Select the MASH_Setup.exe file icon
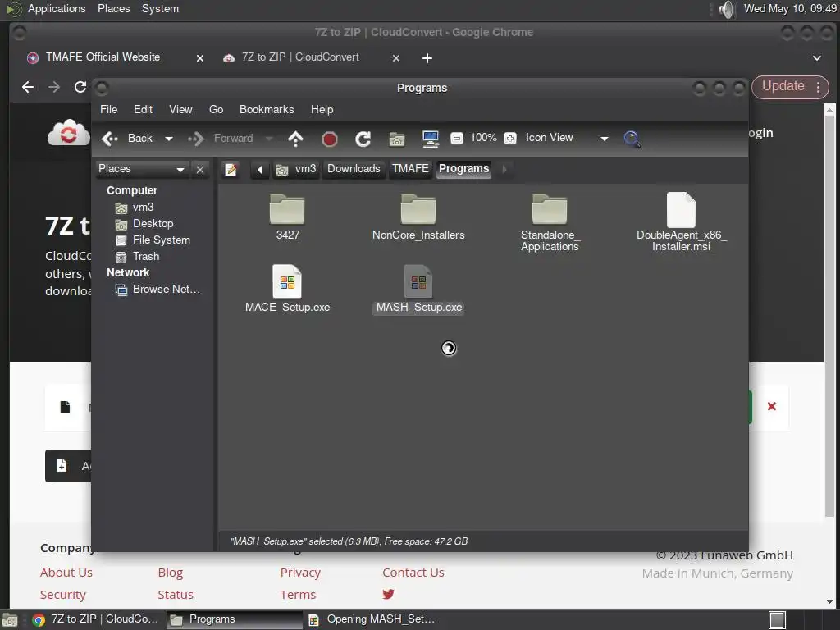840x630 pixels. 418,281
